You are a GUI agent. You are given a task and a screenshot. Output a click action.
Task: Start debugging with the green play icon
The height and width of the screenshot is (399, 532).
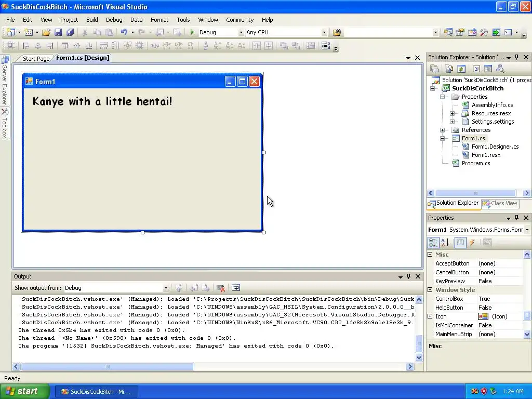pos(192,32)
